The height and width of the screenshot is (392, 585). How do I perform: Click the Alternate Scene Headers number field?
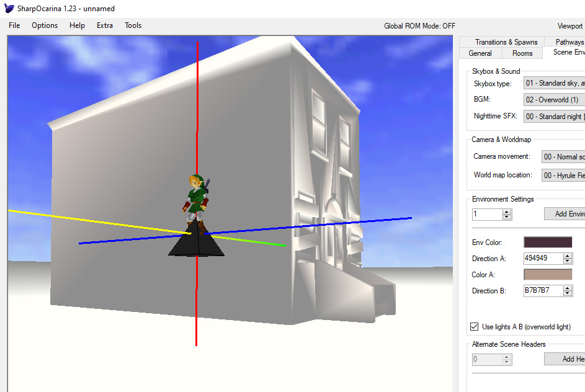487,360
